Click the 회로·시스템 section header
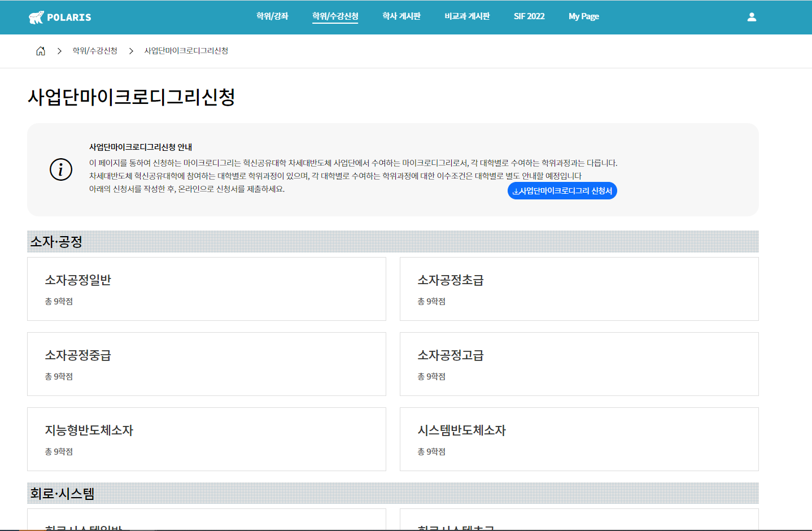The image size is (812, 531). coord(62,493)
